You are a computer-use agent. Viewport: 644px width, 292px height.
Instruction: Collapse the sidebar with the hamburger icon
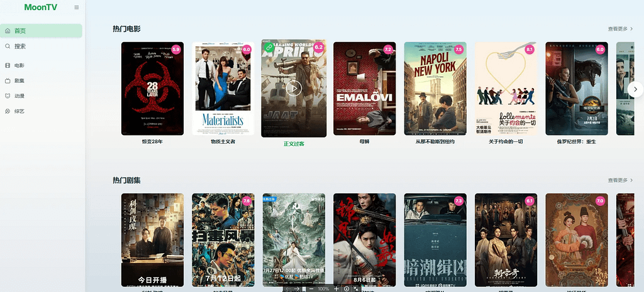pyautogui.click(x=76, y=8)
